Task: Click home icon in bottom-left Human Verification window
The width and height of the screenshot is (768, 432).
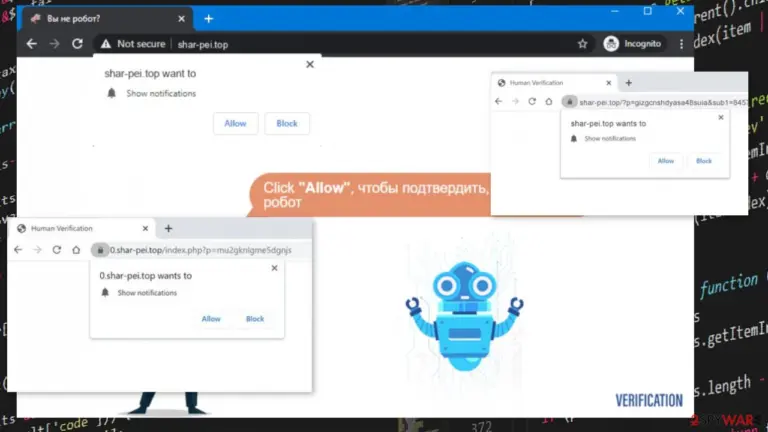Action: pyautogui.click(x=76, y=250)
